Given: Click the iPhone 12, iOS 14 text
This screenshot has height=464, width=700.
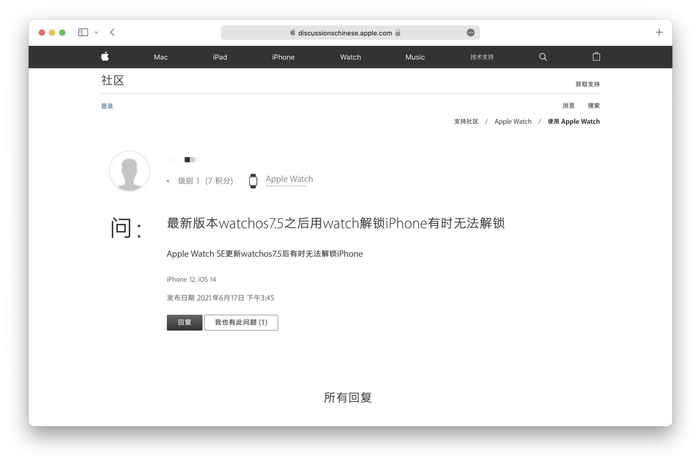Looking at the screenshot, I should [191, 279].
